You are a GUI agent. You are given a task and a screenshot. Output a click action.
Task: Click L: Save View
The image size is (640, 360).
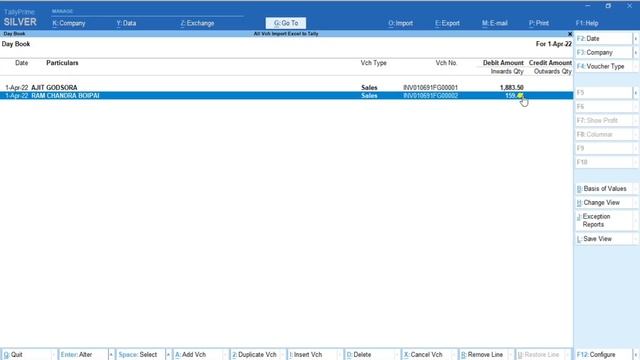(x=603, y=239)
